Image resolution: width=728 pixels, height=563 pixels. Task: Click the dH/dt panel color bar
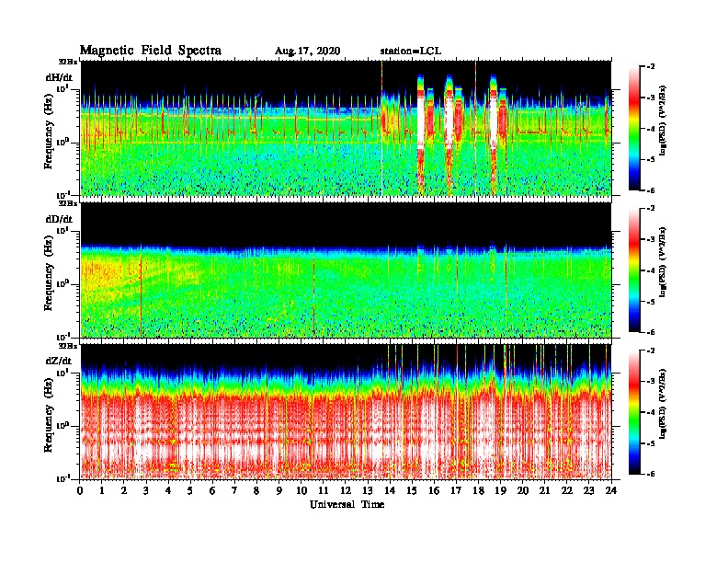click(634, 128)
